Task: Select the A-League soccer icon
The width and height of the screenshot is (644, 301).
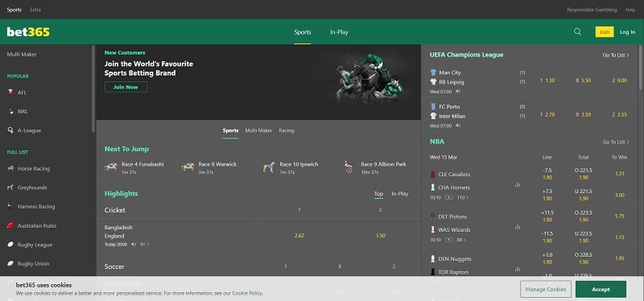Action: point(10,130)
